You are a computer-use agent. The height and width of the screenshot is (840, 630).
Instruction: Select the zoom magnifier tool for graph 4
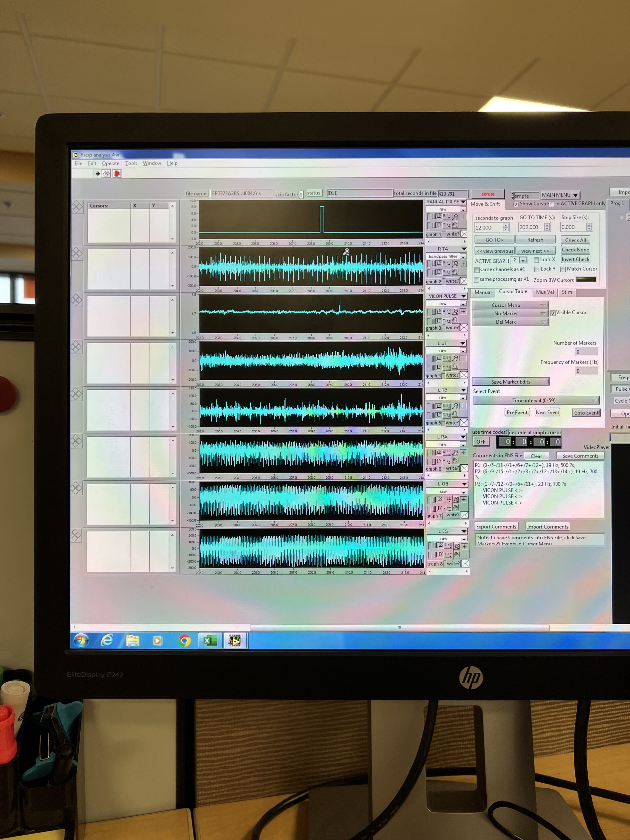point(456,359)
